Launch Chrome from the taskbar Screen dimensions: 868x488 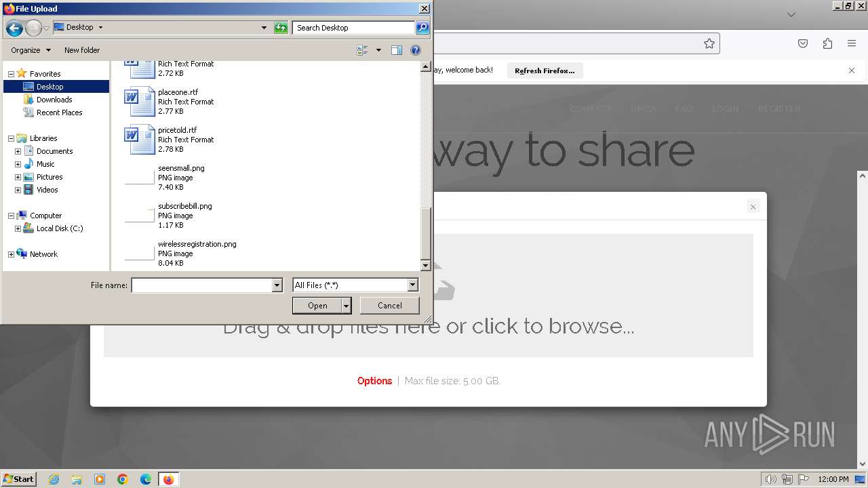pos(123,479)
